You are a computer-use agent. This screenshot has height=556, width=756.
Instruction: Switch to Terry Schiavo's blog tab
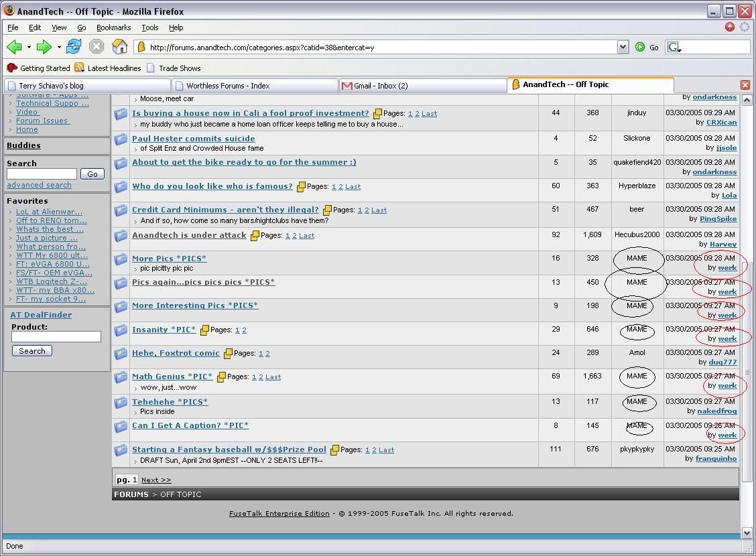click(x=87, y=86)
